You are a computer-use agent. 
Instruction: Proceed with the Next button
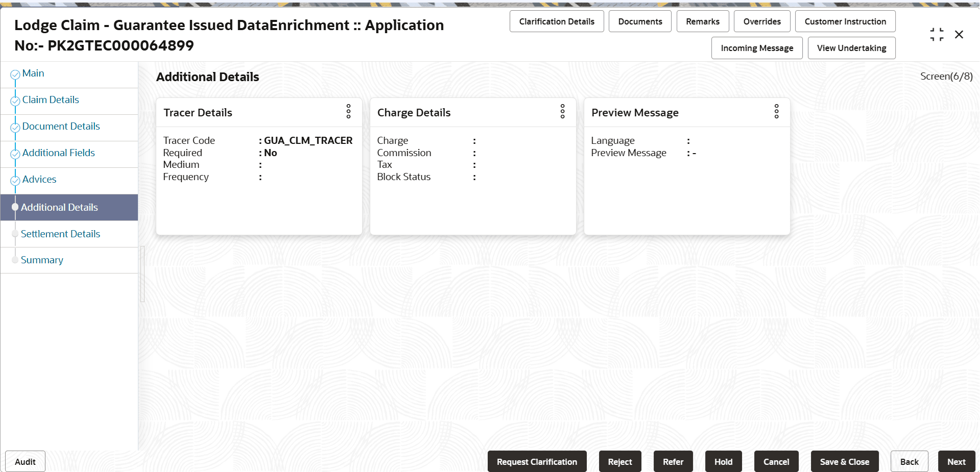tap(957, 462)
